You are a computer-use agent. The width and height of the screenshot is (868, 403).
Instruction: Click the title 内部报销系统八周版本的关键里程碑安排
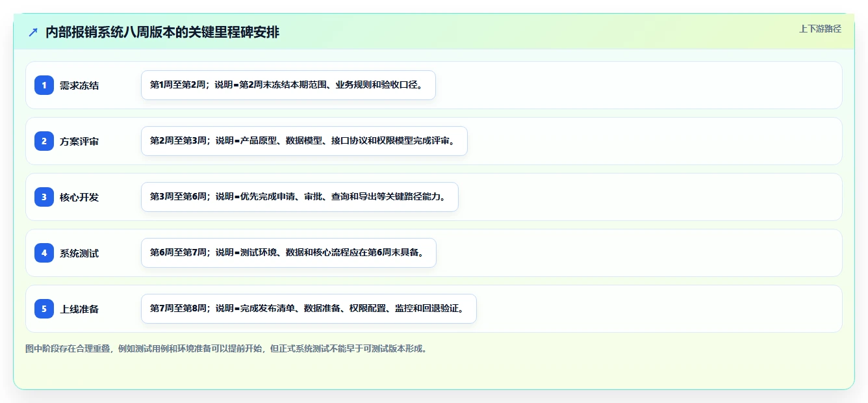click(162, 32)
